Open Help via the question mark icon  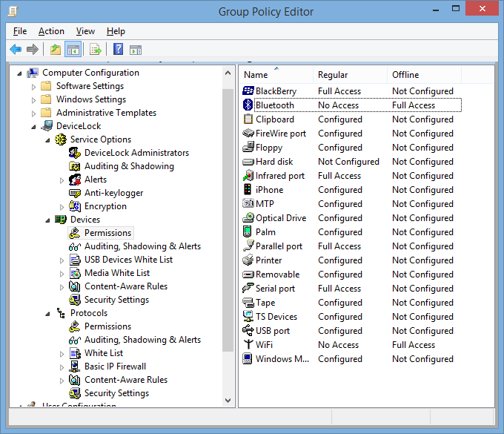(118, 50)
